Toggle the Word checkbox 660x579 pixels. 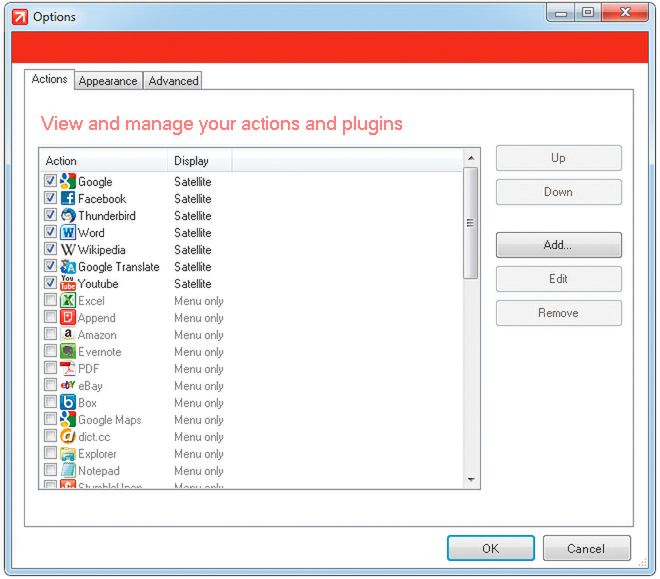pos(50,231)
